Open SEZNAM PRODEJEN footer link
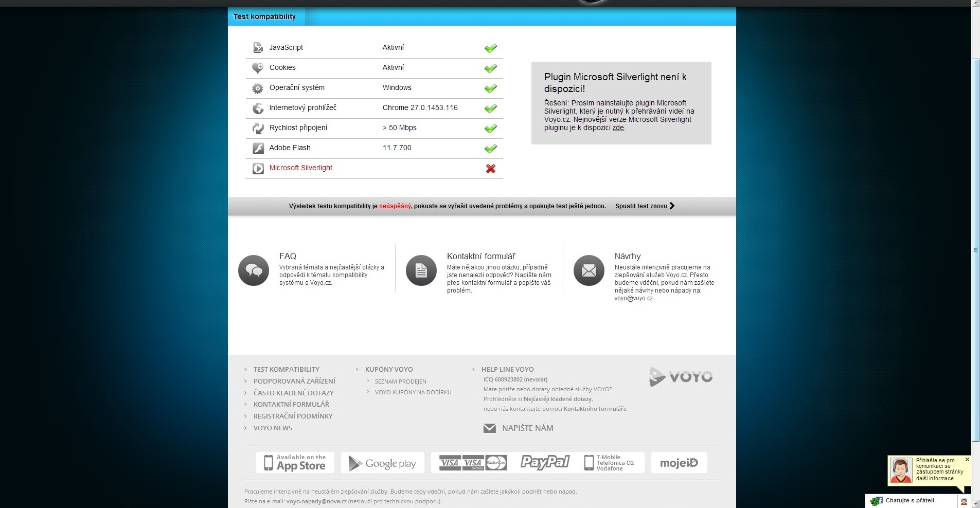 pos(400,382)
